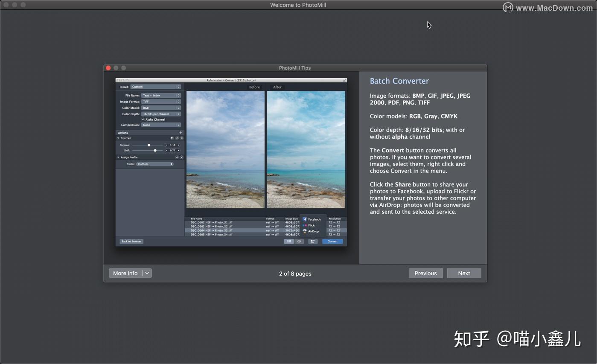Click the Facebook icon in the share popup

point(305,219)
